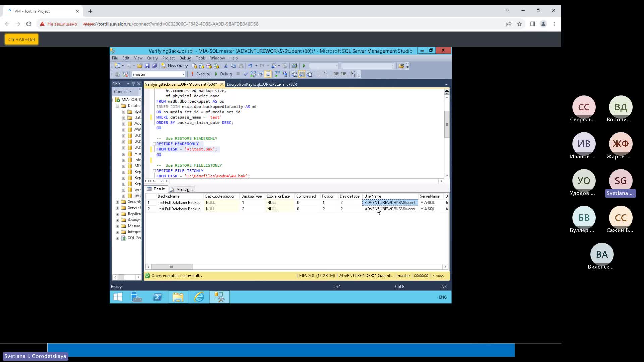Open the 100 % editor zoom dropdown
The width and height of the screenshot is (644, 362).
162,181
